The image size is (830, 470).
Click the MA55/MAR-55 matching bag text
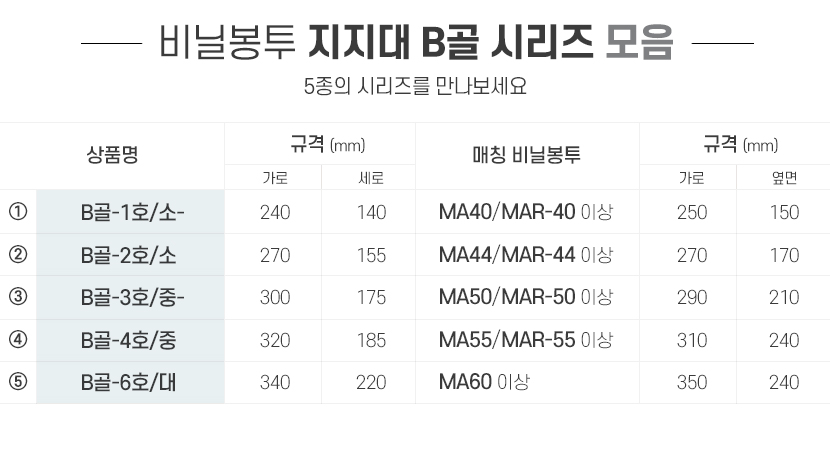(x=507, y=340)
